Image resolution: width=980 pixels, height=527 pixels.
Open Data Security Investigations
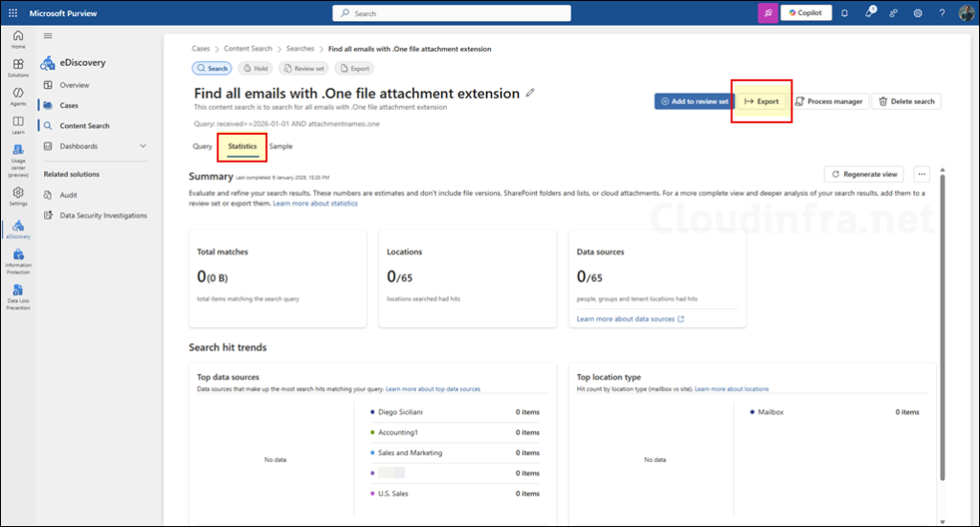[x=103, y=215]
